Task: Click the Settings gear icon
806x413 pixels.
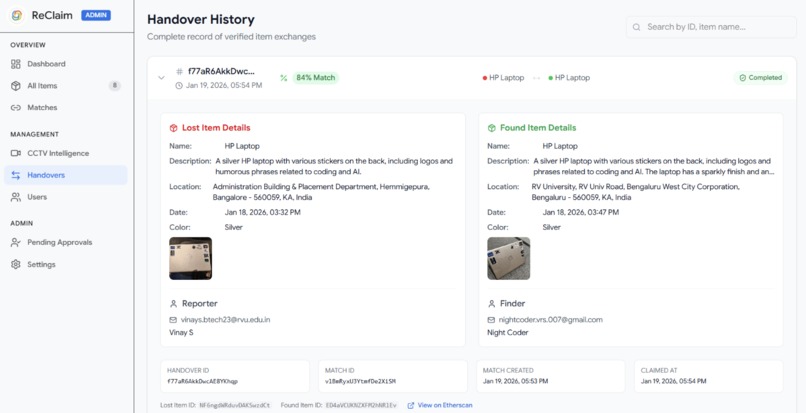Action: 16,264
